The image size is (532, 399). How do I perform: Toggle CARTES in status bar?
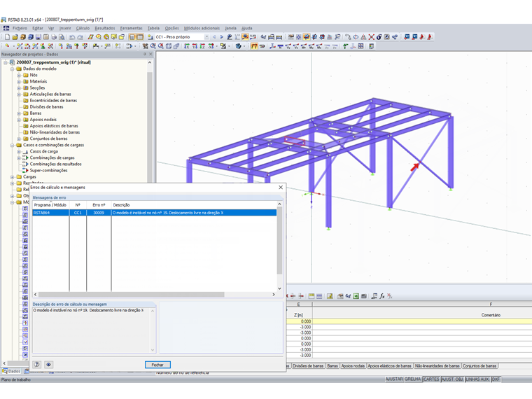click(431, 379)
